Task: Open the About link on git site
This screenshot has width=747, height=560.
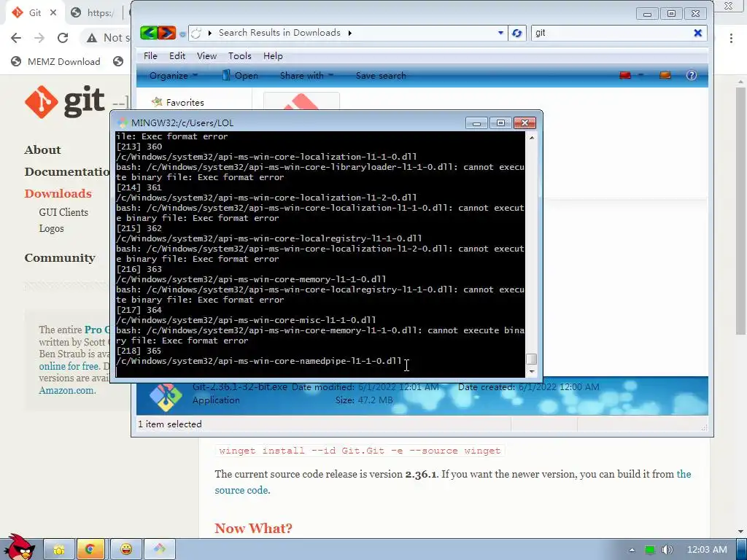Action: [43, 149]
